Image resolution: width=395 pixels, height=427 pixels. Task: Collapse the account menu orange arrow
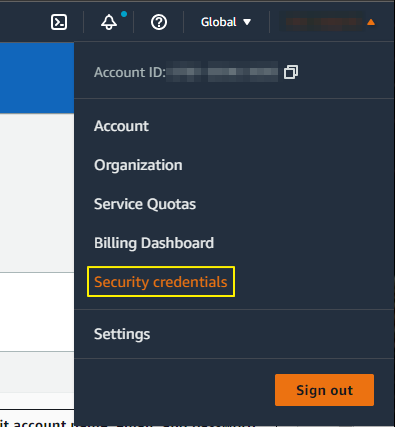coord(371,22)
